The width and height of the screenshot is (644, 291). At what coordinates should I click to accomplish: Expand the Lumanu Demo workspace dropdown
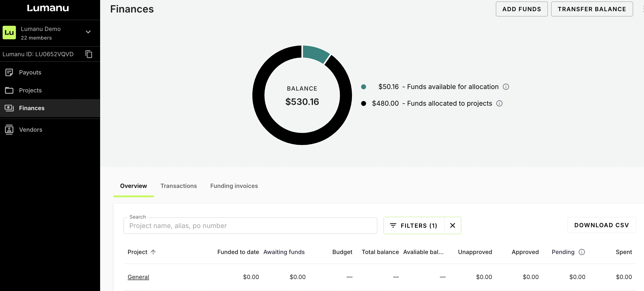(x=88, y=32)
